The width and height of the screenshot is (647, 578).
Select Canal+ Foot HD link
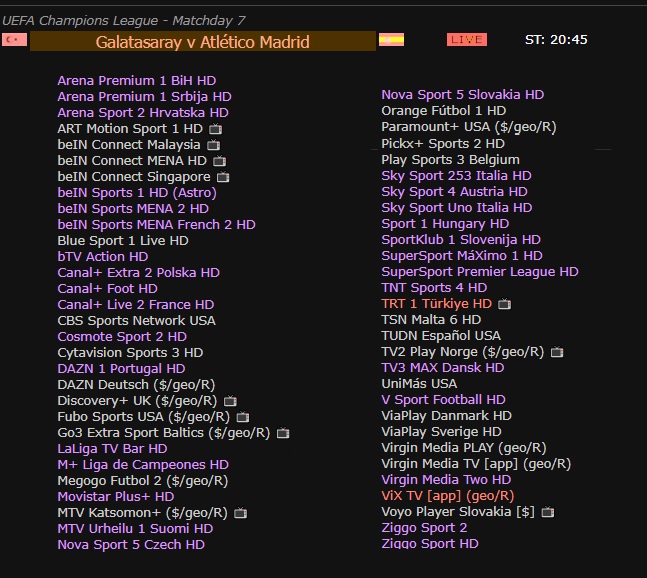[108, 289]
